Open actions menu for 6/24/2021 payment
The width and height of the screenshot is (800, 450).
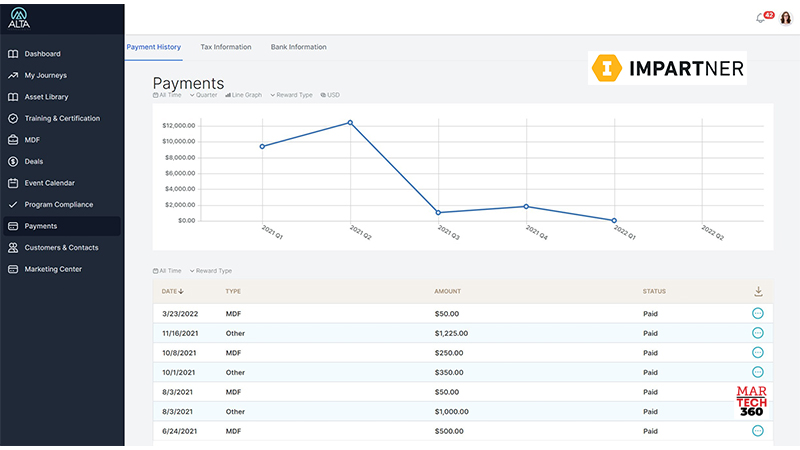click(x=758, y=431)
